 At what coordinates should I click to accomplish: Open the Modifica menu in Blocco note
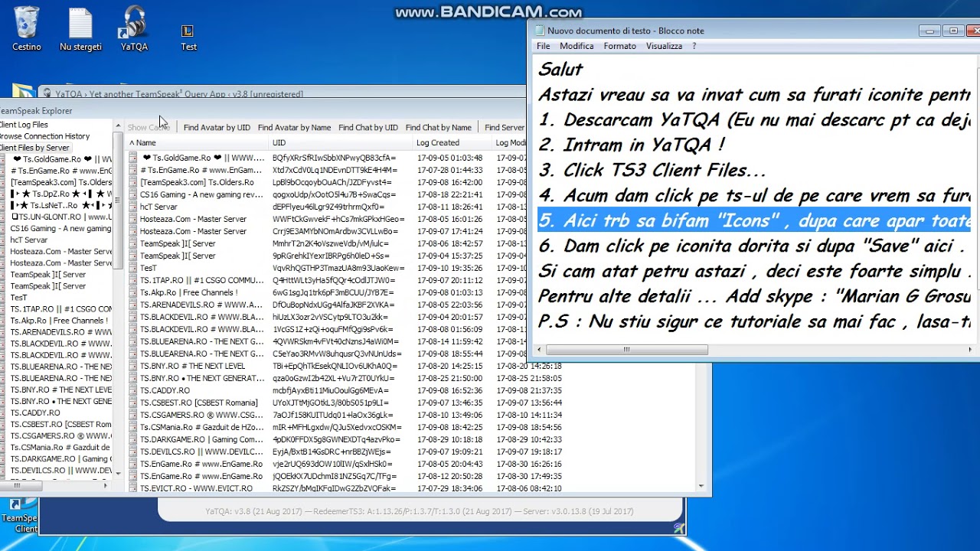(577, 46)
